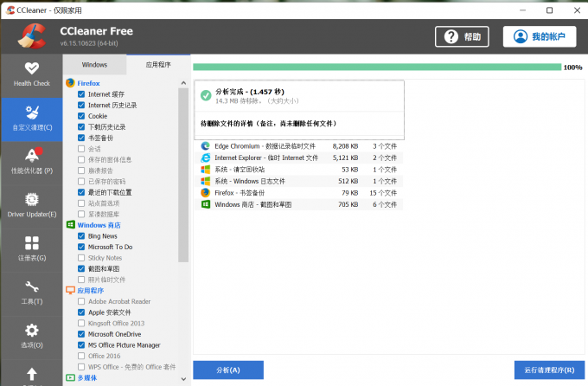The image size is (588, 386).
Task: Check WPS Office 免费的 Office 套件 checkbox
Action: click(x=81, y=366)
